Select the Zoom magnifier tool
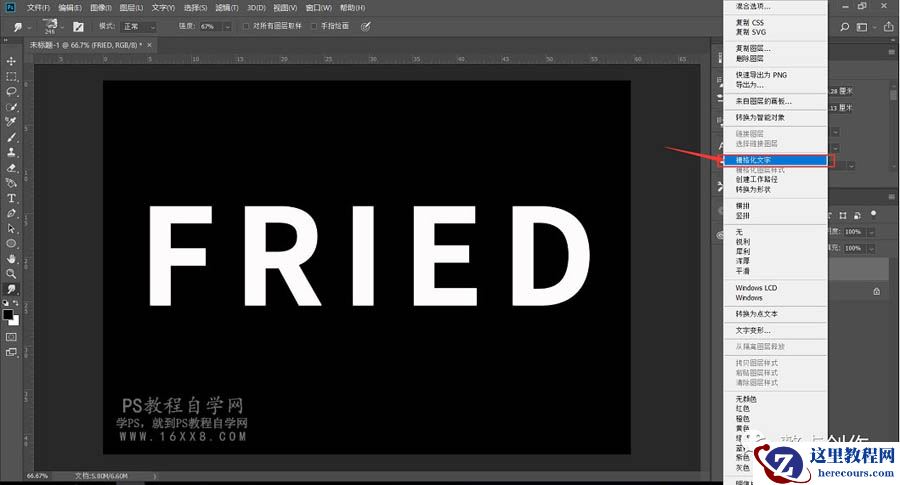Image resolution: width=900 pixels, height=485 pixels. point(12,273)
